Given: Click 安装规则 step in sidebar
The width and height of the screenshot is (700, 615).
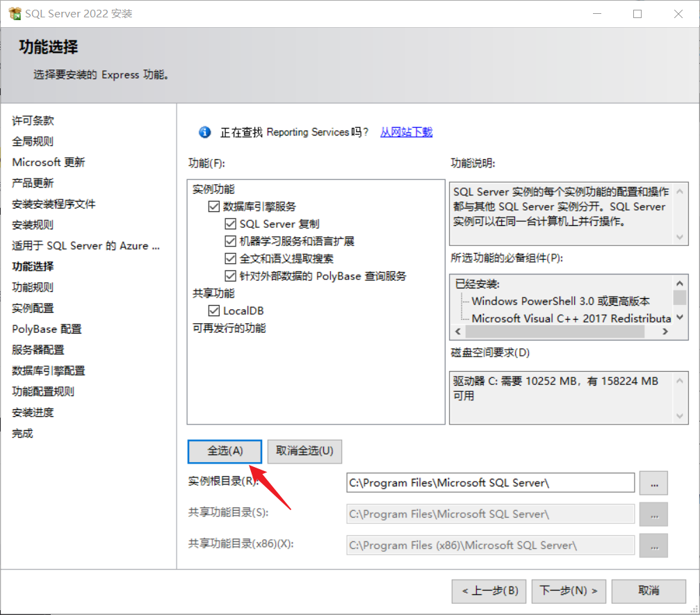Looking at the screenshot, I should (33, 225).
